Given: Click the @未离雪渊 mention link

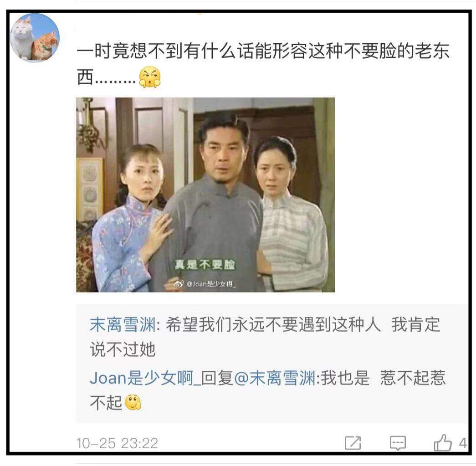Looking at the screenshot, I should tap(275, 378).
